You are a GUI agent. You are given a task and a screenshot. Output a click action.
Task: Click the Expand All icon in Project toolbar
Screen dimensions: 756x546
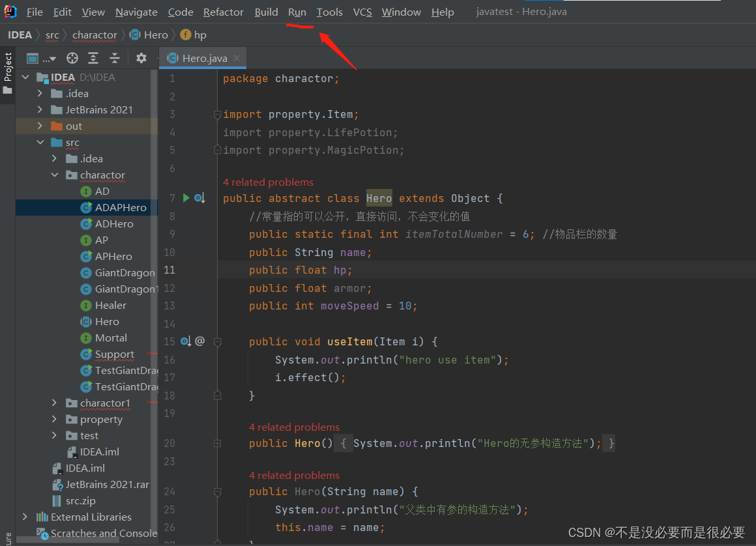pos(93,58)
